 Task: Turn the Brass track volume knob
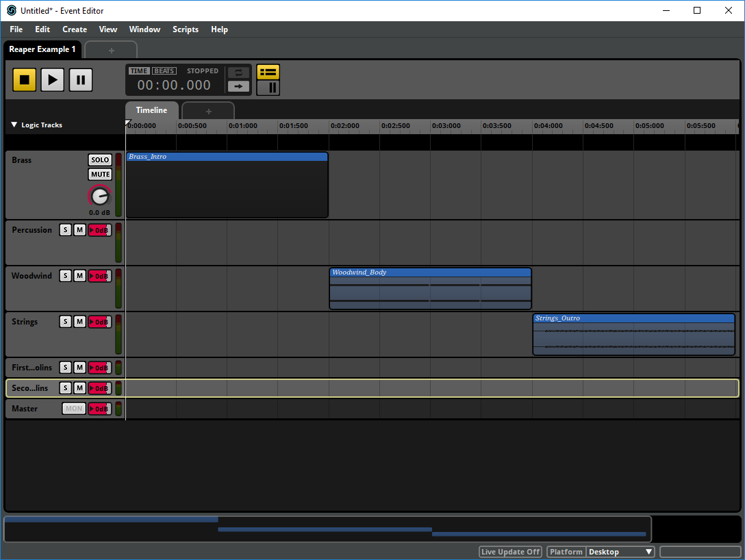click(x=99, y=196)
